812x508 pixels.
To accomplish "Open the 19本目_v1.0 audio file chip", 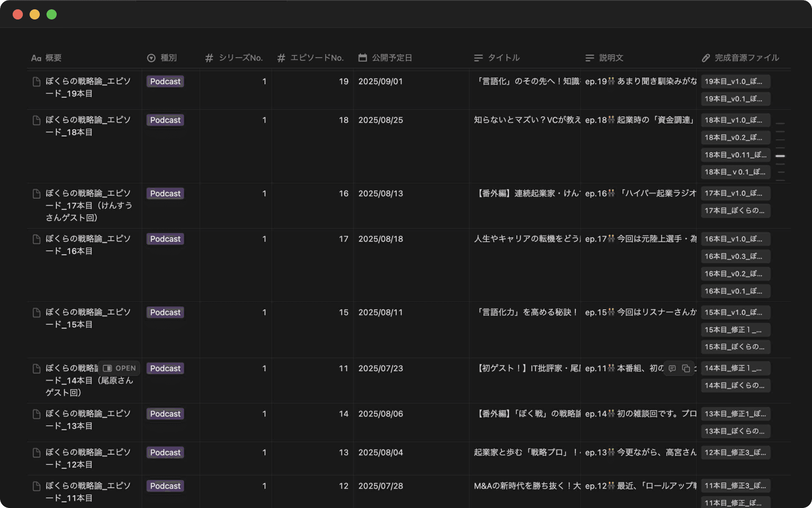I will [735, 82].
